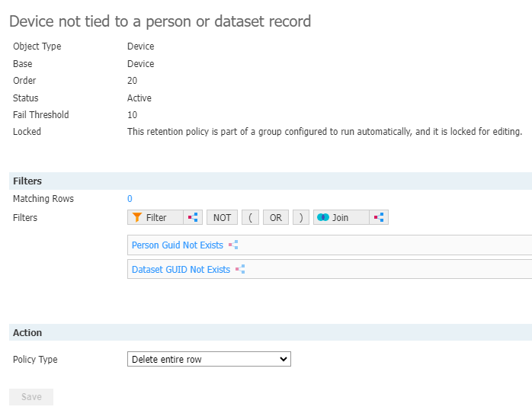Click the Policy Type dropdown arrow

[x=284, y=359]
